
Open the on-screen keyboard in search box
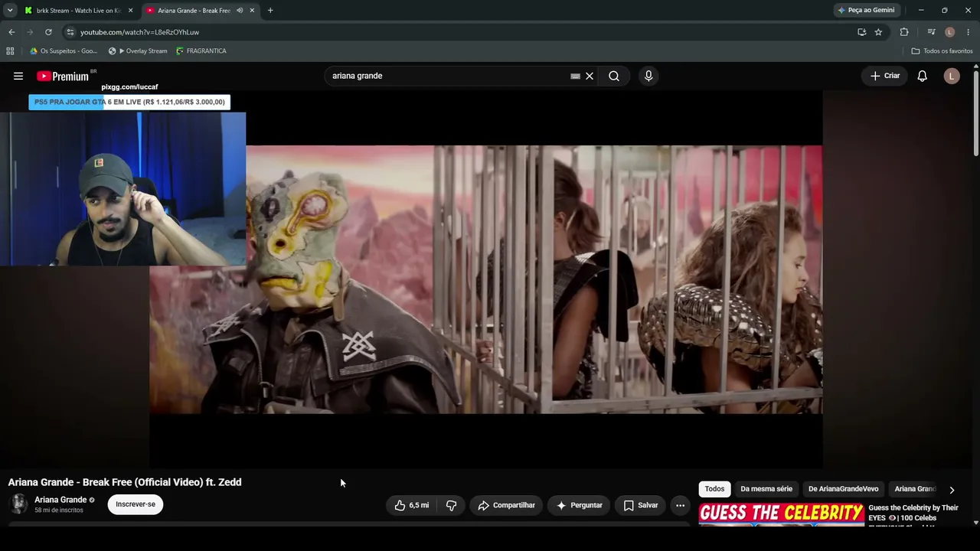click(575, 76)
